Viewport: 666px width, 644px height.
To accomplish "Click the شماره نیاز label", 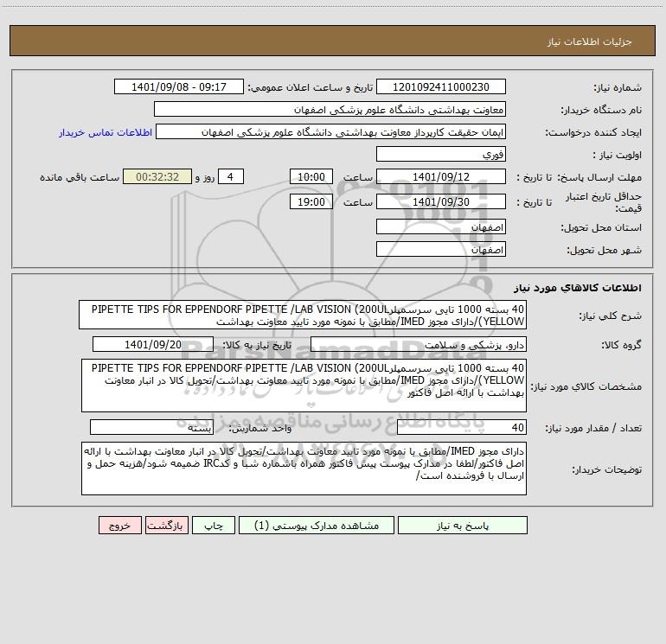I will point(618,88).
